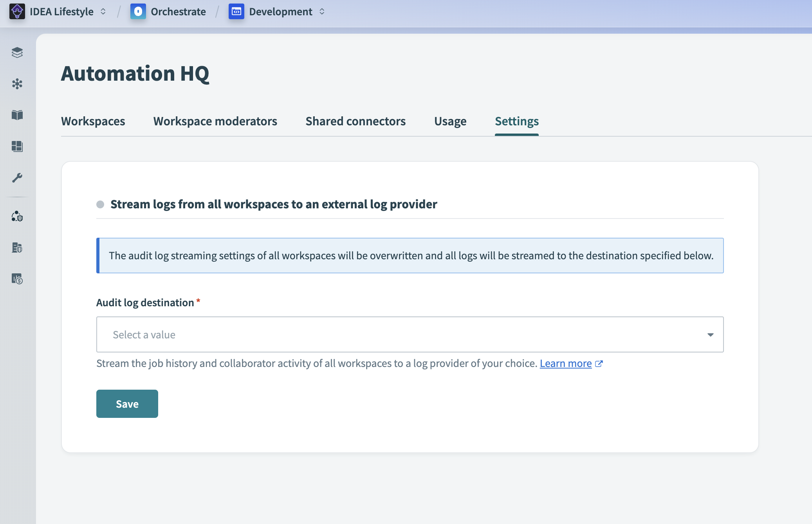Screen dimensions: 812x524
Task: Open the chart with dollar sidebar icon
Action: [17, 279]
